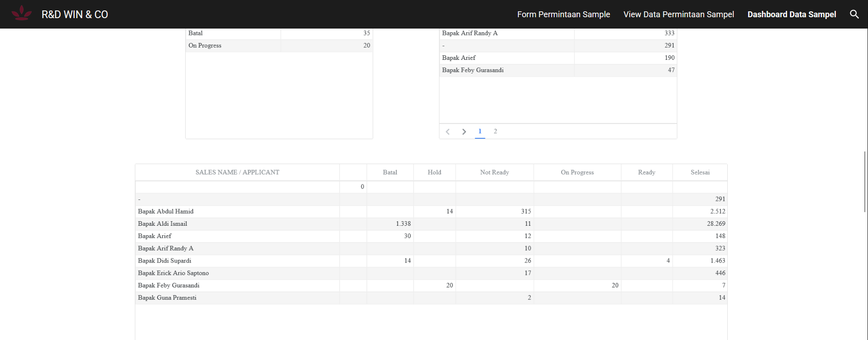This screenshot has height=340, width=868.
Task: Click the R&D WIN & CO logo
Action: [21, 14]
